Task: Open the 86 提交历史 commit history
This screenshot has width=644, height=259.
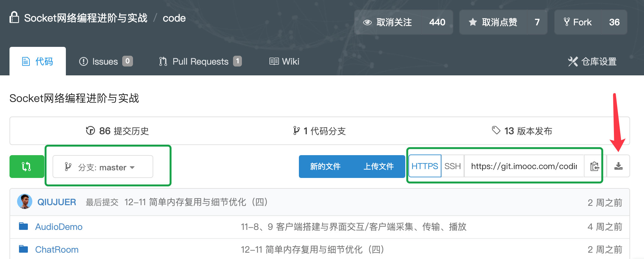Action: tap(117, 131)
